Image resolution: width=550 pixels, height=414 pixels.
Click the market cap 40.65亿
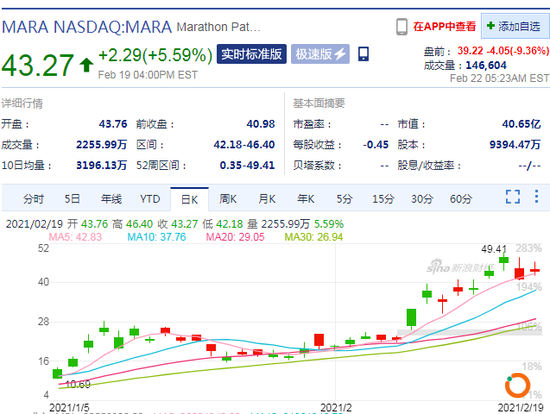(x=521, y=124)
